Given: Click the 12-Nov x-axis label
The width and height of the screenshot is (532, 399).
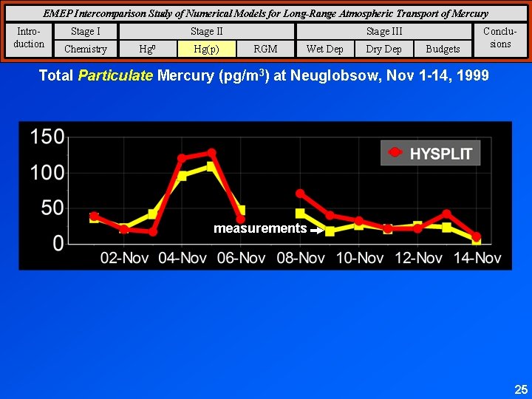Looking at the screenshot, I should tap(418, 258).
